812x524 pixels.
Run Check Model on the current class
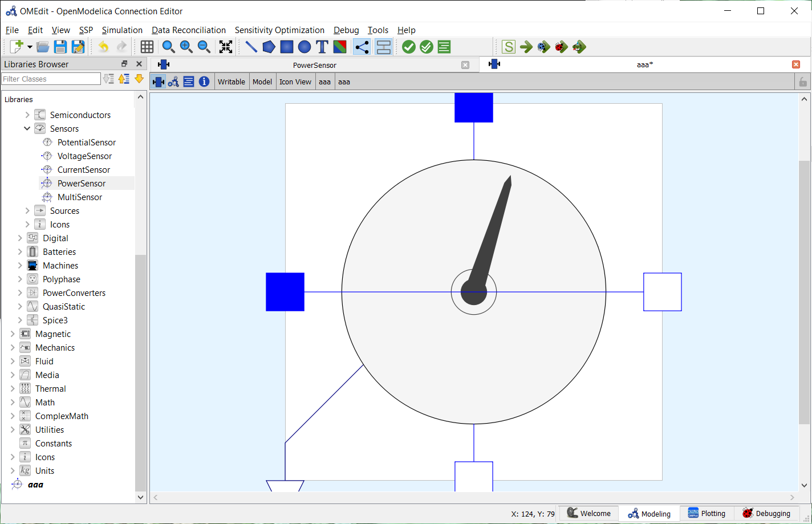coord(408,47)
